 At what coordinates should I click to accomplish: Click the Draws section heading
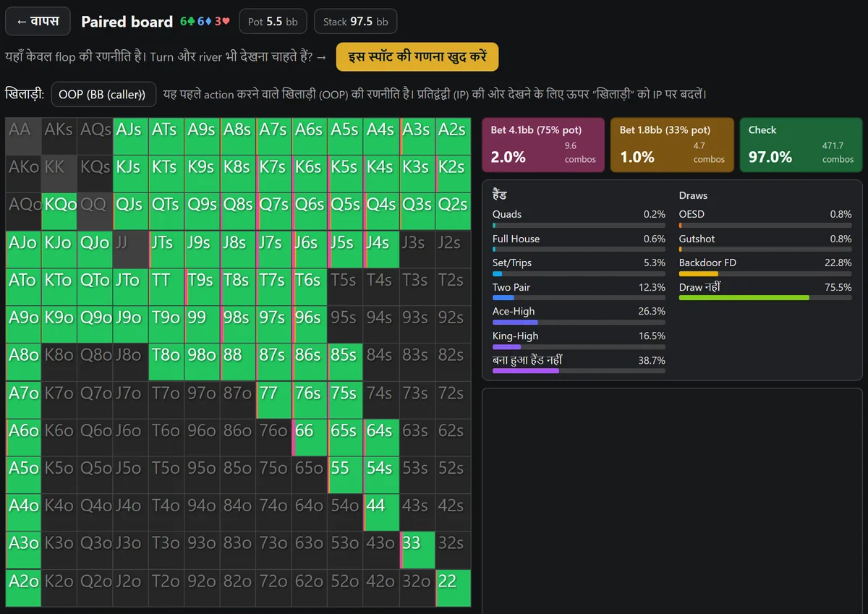pos(693,195)
